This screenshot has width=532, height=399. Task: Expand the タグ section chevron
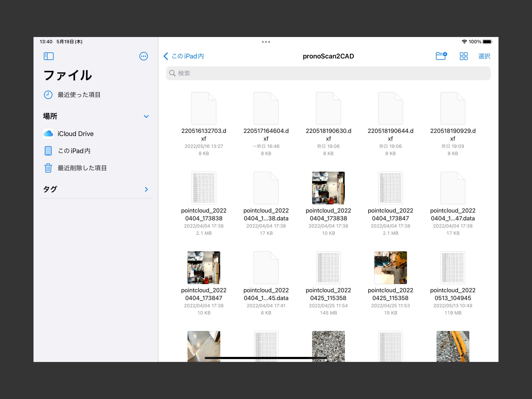coord(146,189)
